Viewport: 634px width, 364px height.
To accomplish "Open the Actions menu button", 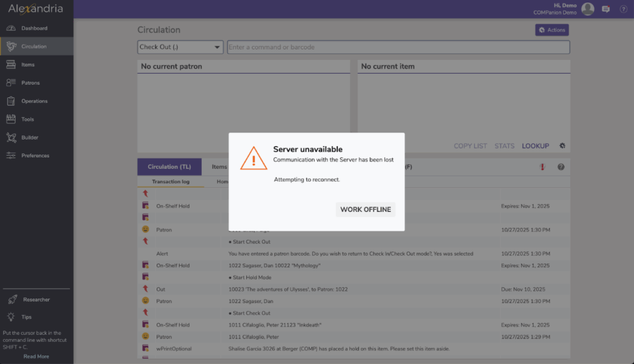I will [552, 30].
